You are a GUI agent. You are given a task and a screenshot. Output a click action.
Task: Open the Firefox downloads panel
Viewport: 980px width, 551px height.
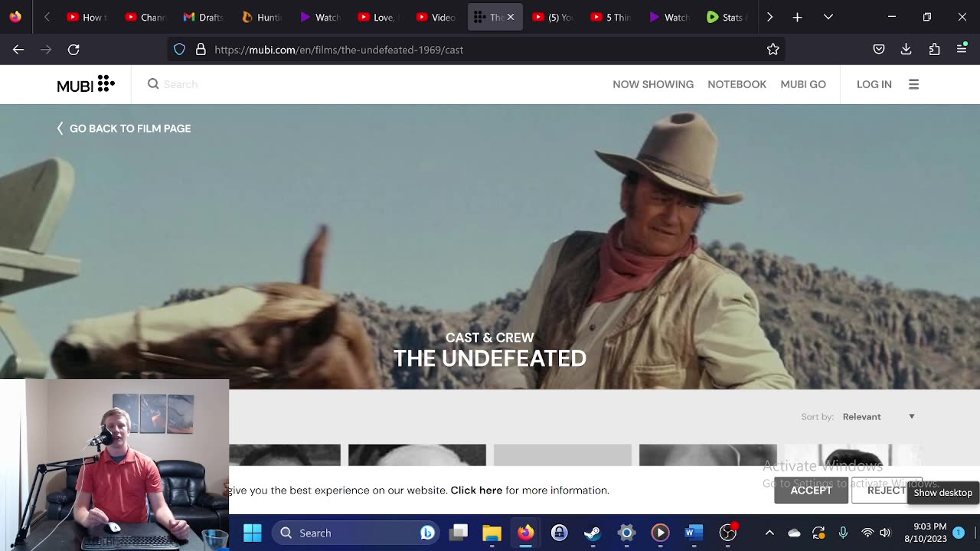[x=906, y=50]
